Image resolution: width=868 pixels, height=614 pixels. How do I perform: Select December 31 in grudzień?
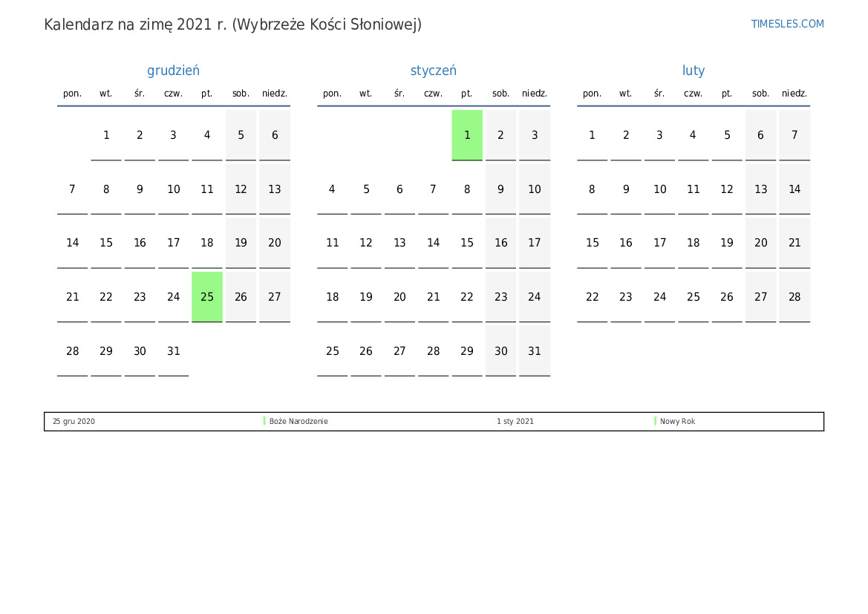click(x=173, y=351)
